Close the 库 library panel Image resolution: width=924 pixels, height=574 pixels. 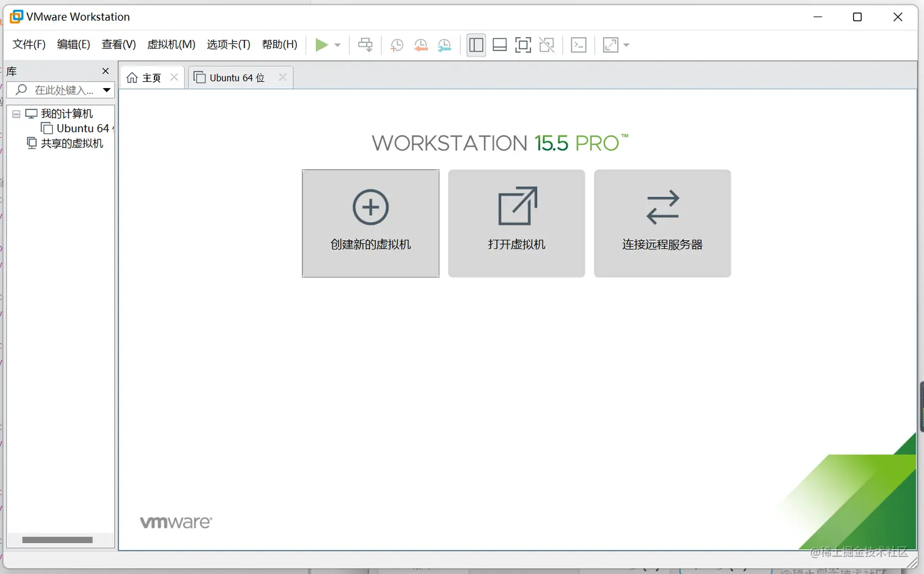coord(105,71)
